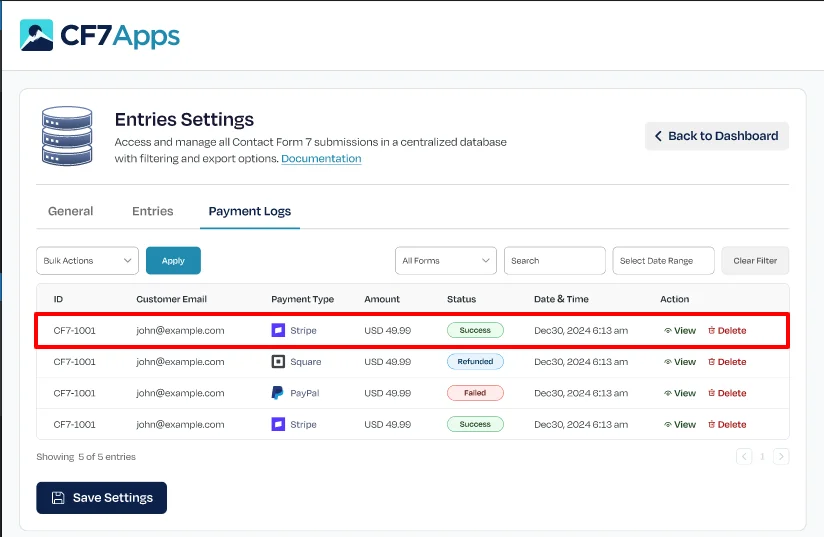
Task: Go to next page with right chevron
Action: click(781, 456)
